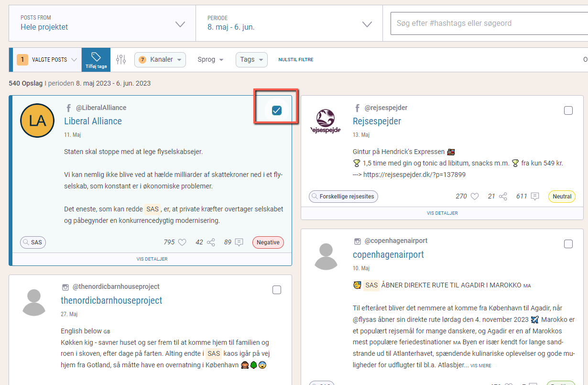588x385 pixels.
Task: Click the @LiberalAlliance handle text
Action: (101, 108)
